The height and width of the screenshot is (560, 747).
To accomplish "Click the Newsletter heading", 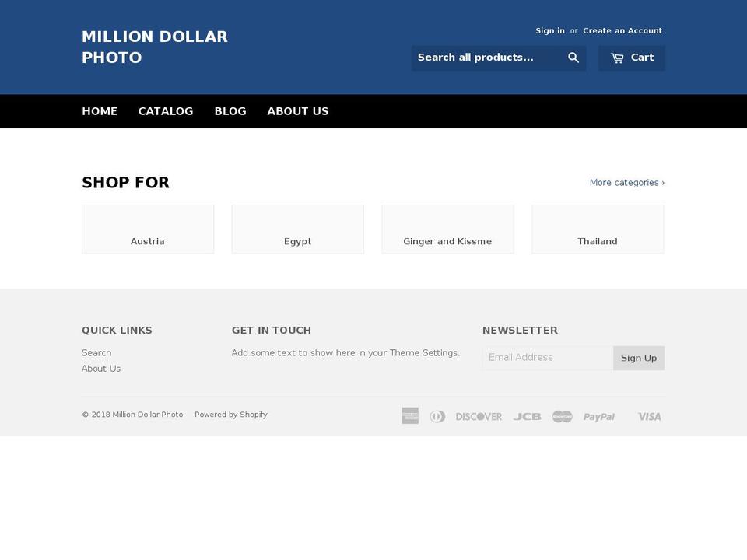I will pos(521,331).
